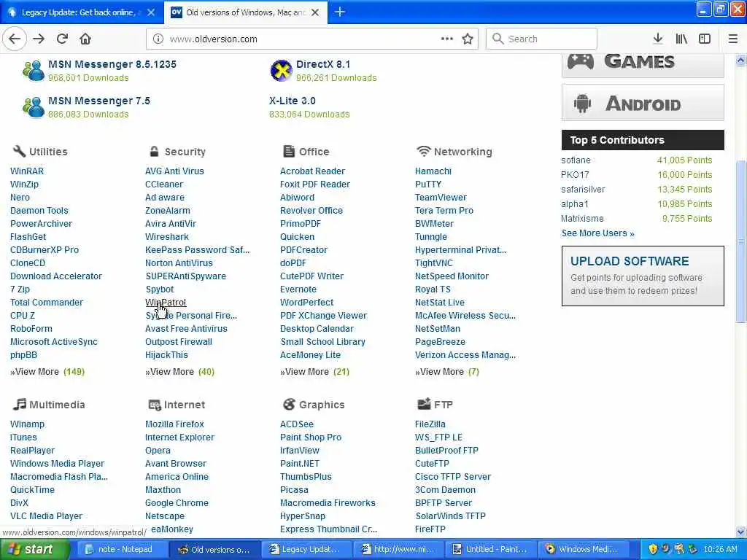Image resolution: width=747 pixels, height=560 pixels.
Task: Open the Mozilla Firefox link
Action: point(174,424)
